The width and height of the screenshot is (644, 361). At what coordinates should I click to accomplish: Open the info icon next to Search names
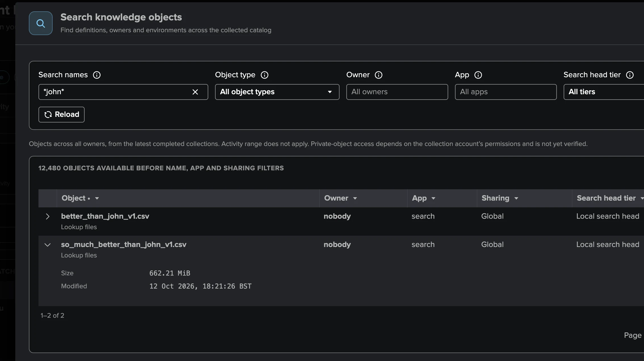pyautogui.click(x=97, y=75)
